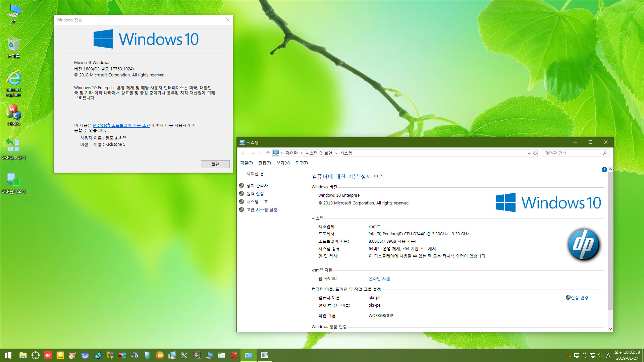Open 시스템 보호 (System protection)
Screen dimensions: 644x362
pyautogui.click(x=257, y=202)
